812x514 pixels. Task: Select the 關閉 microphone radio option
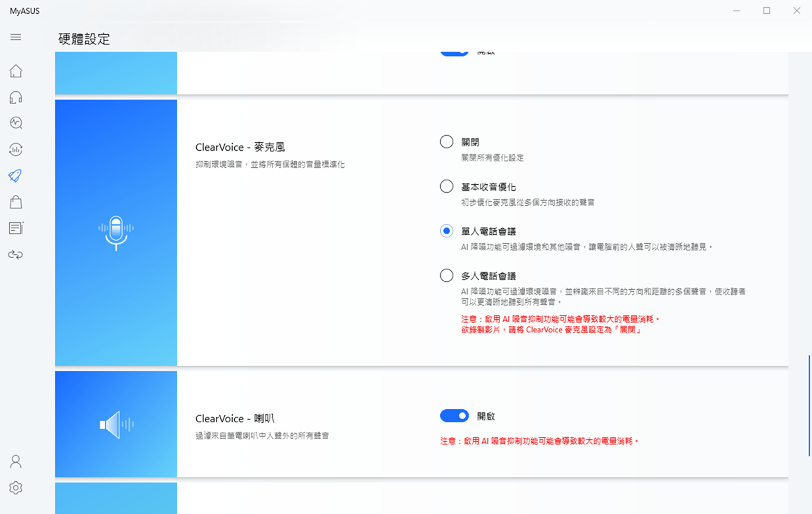(447, 142)
